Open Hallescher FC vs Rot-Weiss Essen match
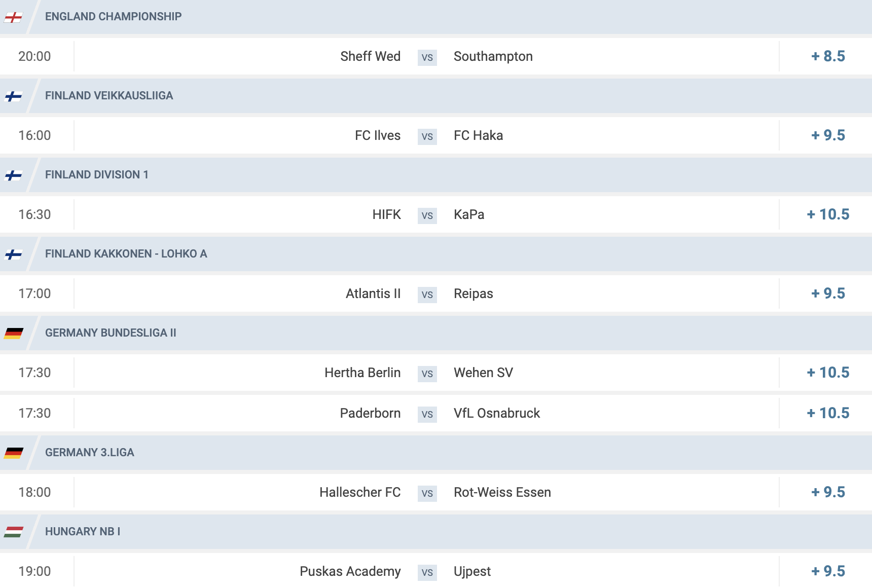The width and height of the screenshot is (872, 588). (x=436, y=492)
